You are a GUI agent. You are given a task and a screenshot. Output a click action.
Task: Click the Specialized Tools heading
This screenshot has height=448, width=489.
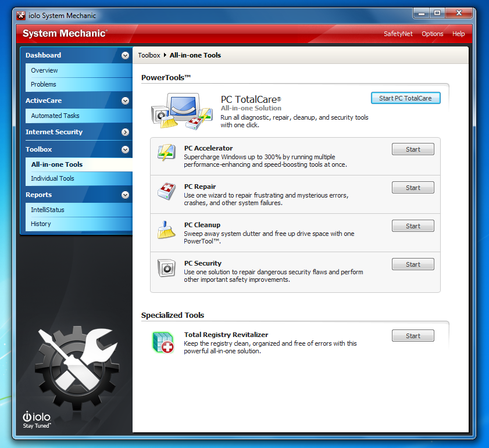click(x=173, y=315)
